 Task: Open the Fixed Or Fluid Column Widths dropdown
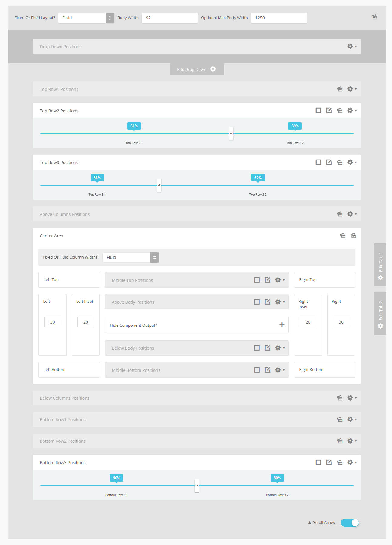[x=131, y=257]
